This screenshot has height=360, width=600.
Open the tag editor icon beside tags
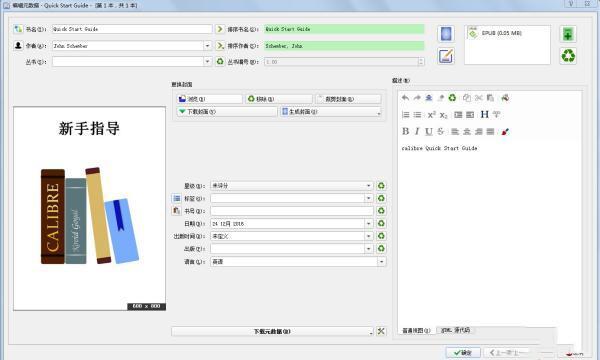(176, 198)
